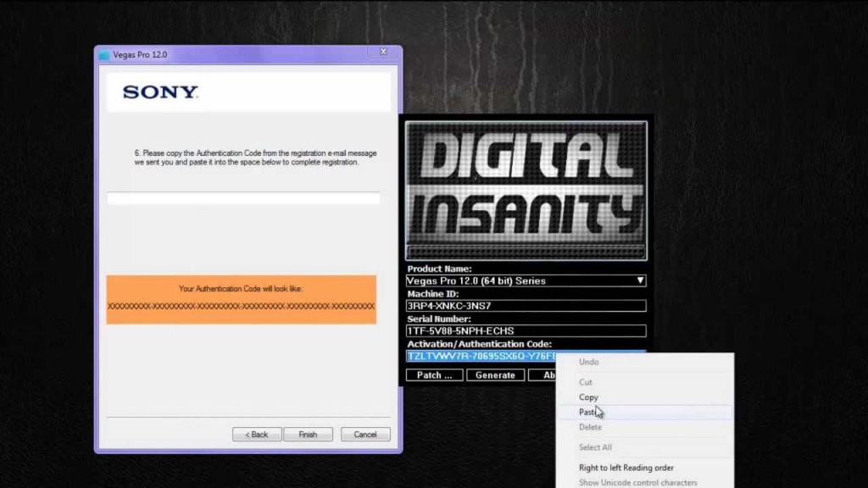Click the "Serial Number:" label
This screenshot has height=488, width=868.
(439, 319)
